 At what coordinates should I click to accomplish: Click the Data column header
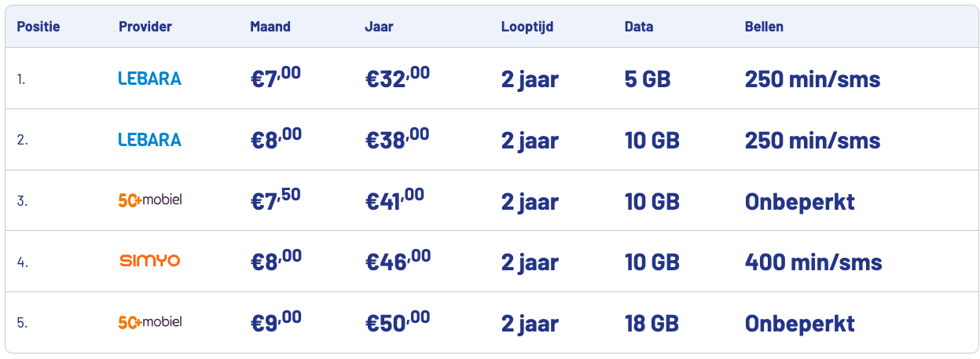tap(639, 27)
